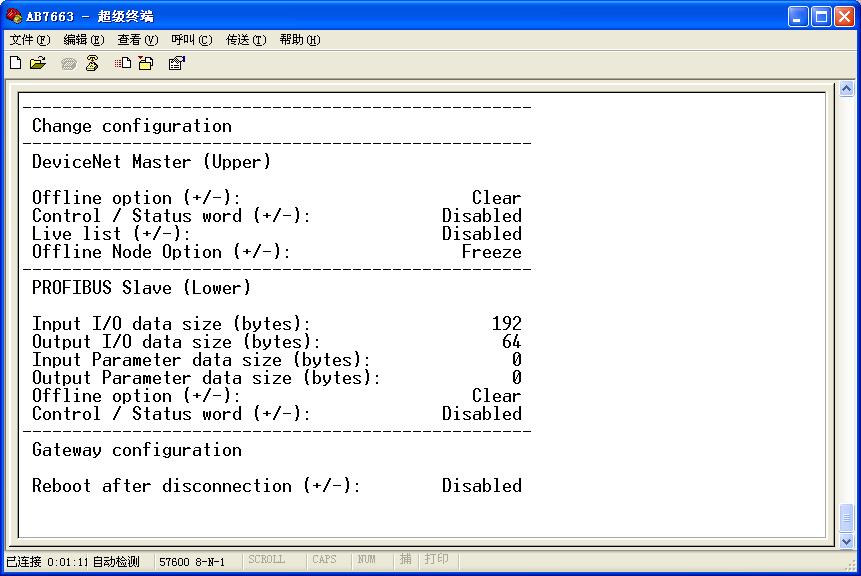
Task: Click the HyperTerminal title bar app icon
Action: point(14,16)
